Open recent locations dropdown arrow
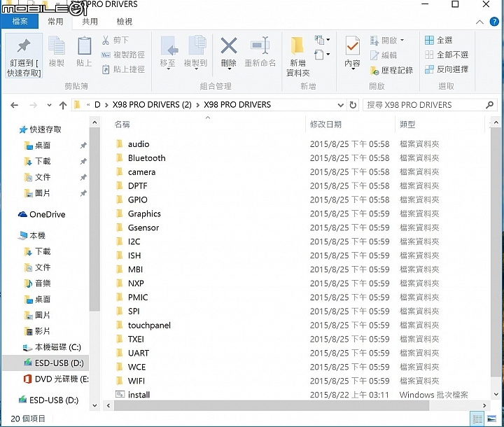This screenshot has width=504, height=427. tap(49, 105)
